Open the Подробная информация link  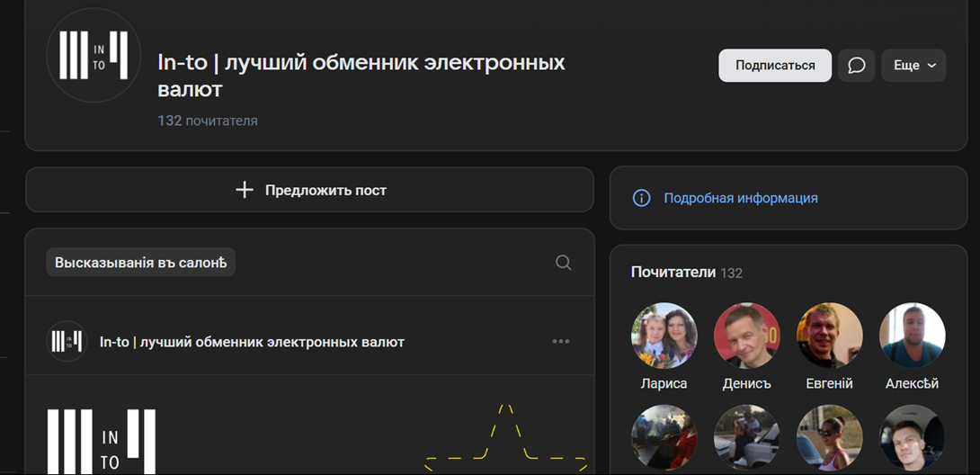tap(741, 198)
